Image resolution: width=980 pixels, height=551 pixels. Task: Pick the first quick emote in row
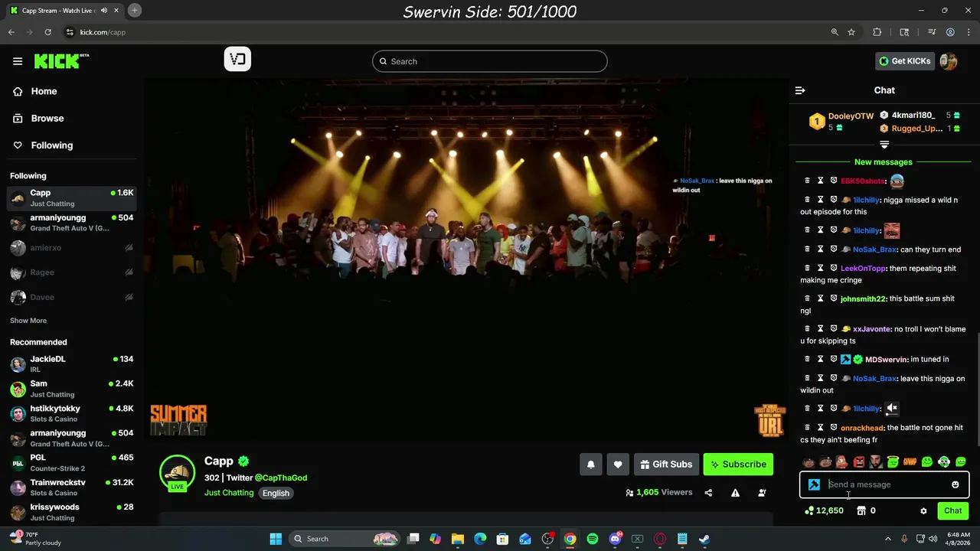(808, 461)
